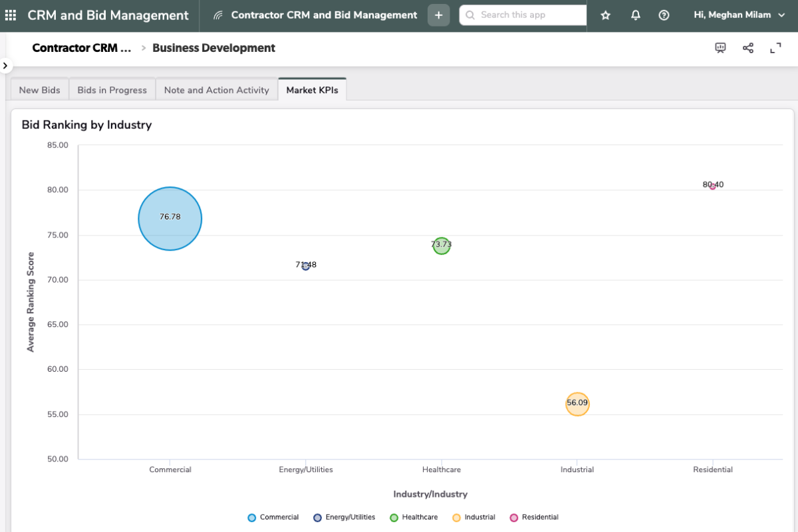This screenshot has width=798, height=532.
Task: Open the app launcher grid icon
Action: click(11, 15)
